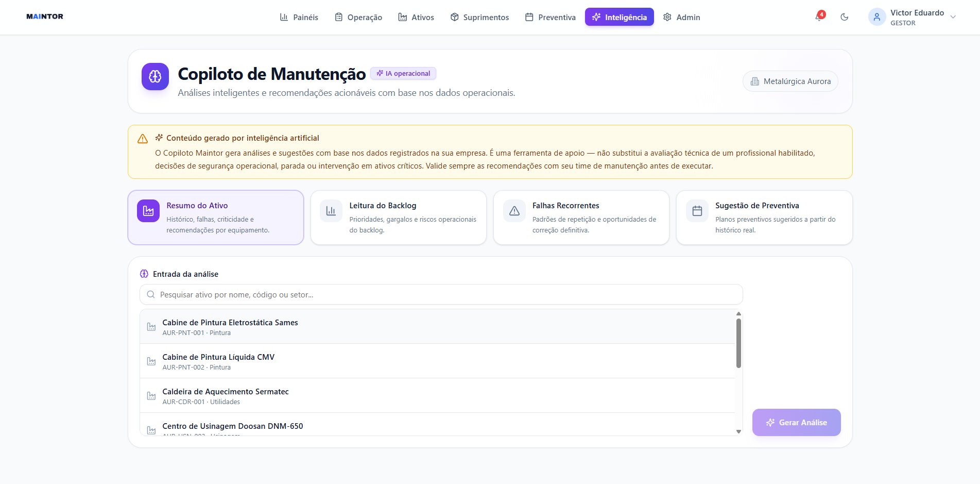Click the Sugestão de Preventiva calendar icon
Image resolution: width=980 pixels, height=484 pixels.
click(x=697, y=211)
